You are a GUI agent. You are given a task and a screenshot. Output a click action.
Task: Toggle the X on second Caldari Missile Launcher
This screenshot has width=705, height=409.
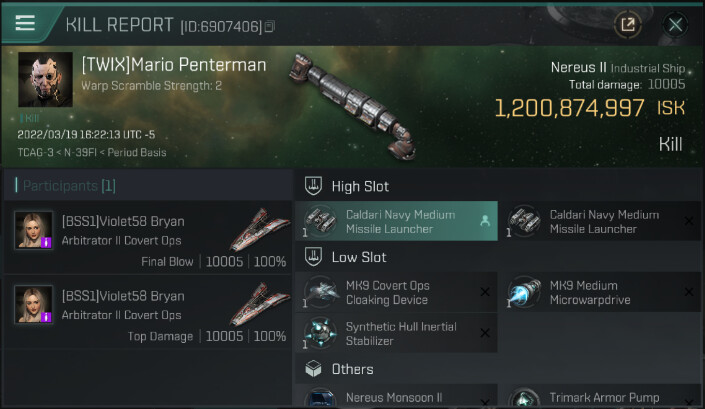(x=688, y=221)
